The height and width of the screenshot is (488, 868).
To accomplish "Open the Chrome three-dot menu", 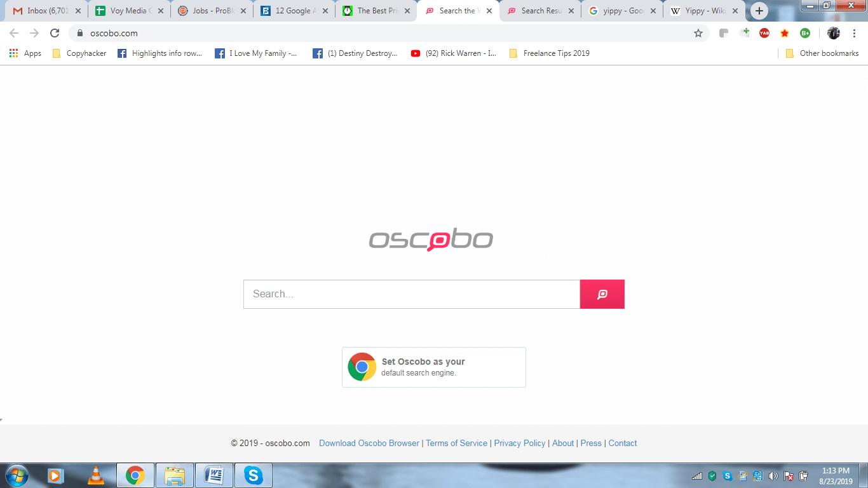I will point(854,33).
